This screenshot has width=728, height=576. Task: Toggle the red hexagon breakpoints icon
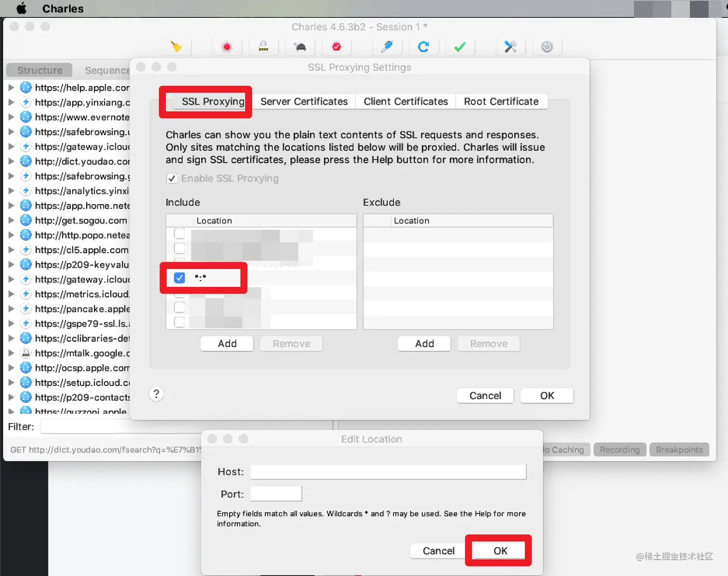[337, 47]
